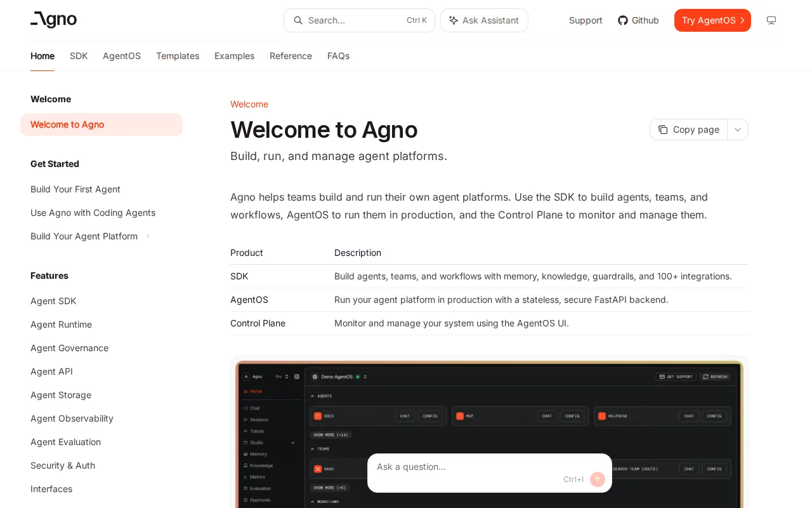Click the orange Welcome breadcrumb above the title
Screen dimensions: 812x508
coord(249,104)
